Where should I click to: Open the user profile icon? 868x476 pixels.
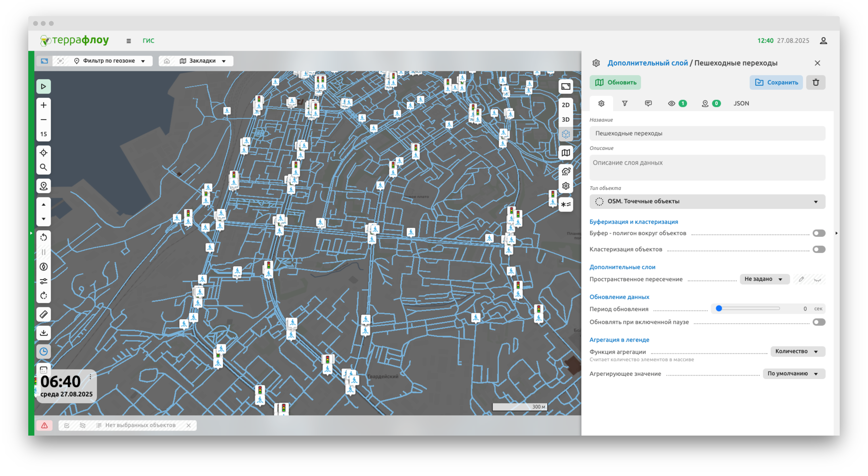823,41
